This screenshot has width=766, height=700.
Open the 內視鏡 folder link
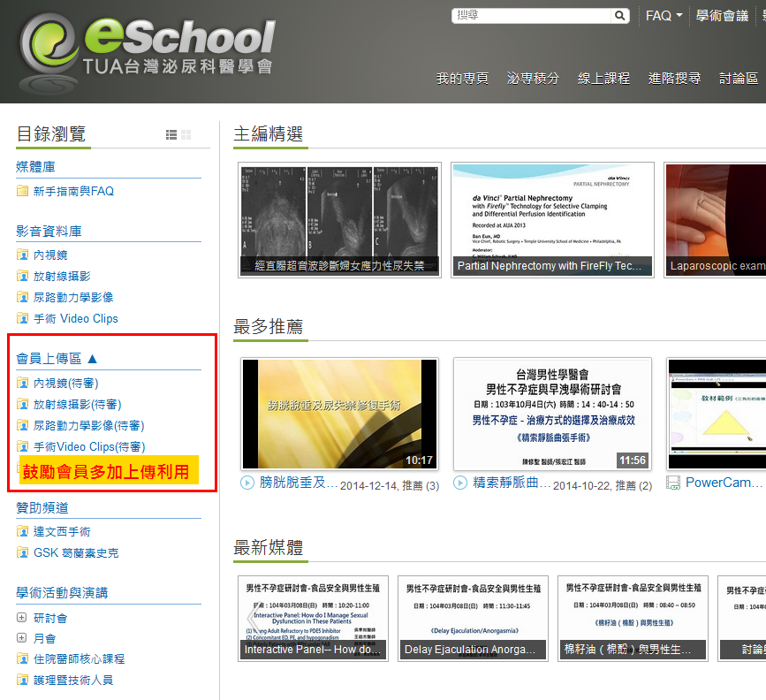[x=50, y=255]
